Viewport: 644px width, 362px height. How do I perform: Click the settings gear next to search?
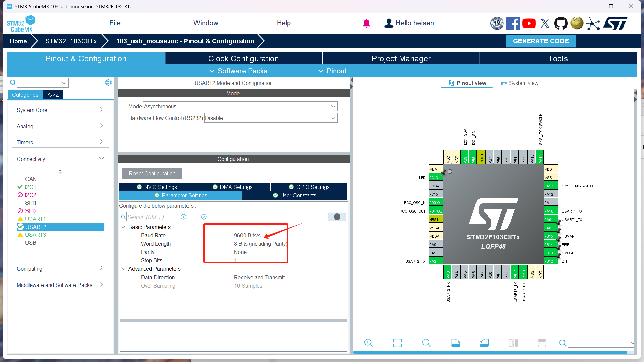[x=108, y=82]
